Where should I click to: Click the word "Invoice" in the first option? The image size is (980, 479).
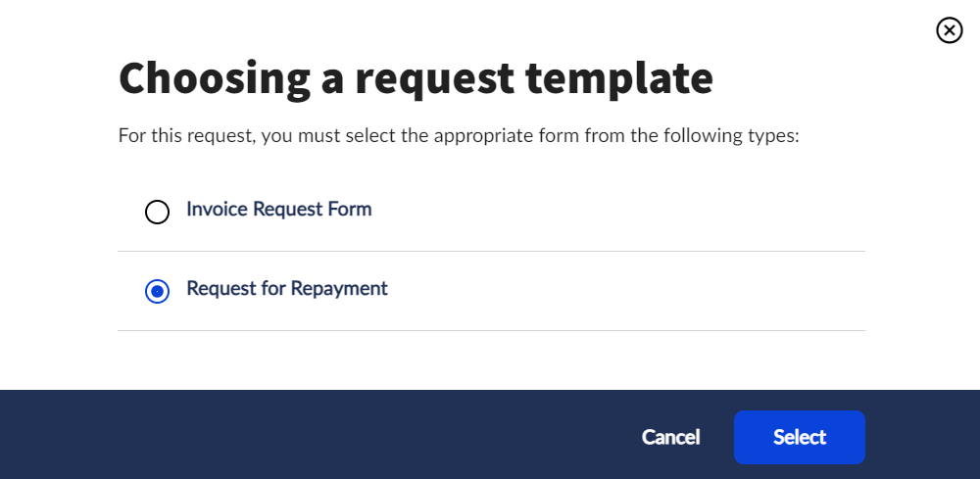217,210
